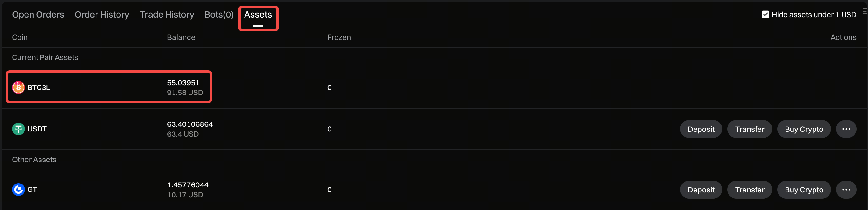Open the Order History tab
The image size is (868, 210).
102,14
